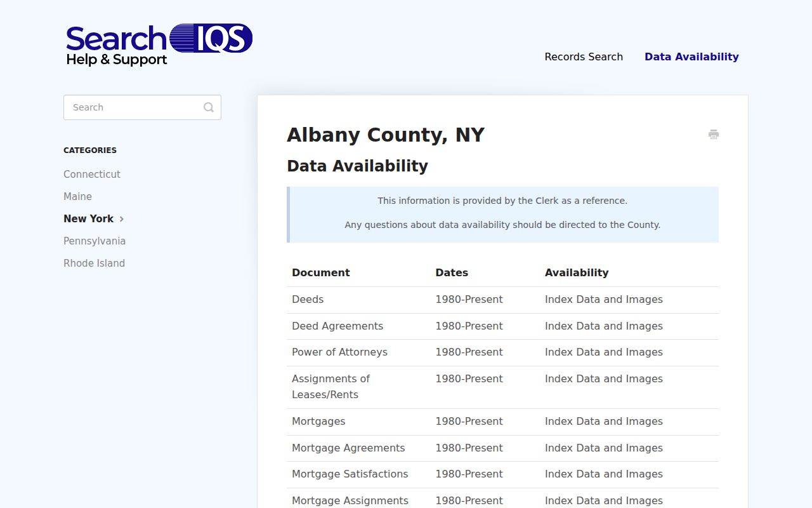Image resolution: width=812 pixels, height=508 pixels.
Task: Click the Document column header
Action: pos(320,272)
